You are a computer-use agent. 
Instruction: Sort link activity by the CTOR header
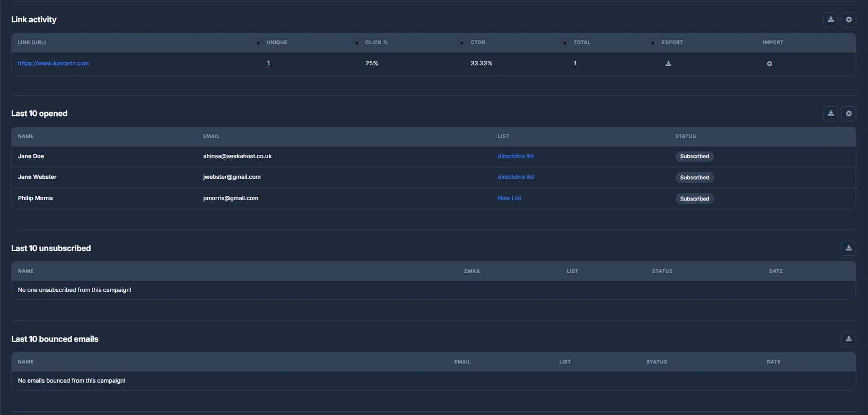point(478,42)
